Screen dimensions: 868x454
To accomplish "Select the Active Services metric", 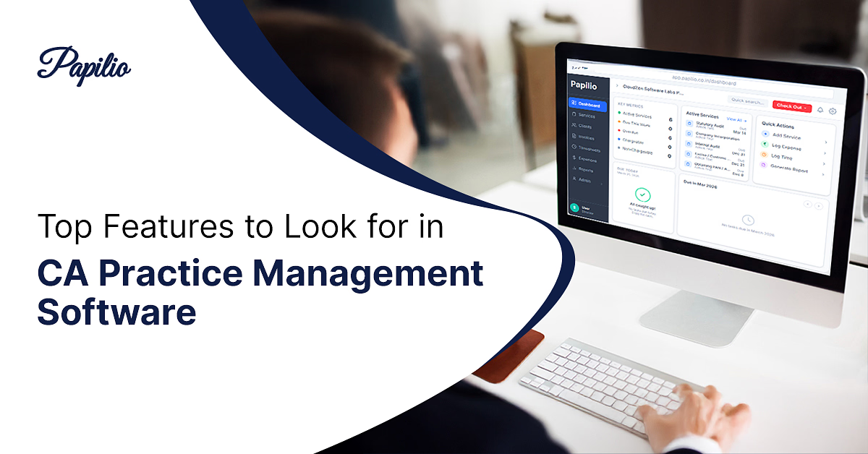I will click(644, 116).
